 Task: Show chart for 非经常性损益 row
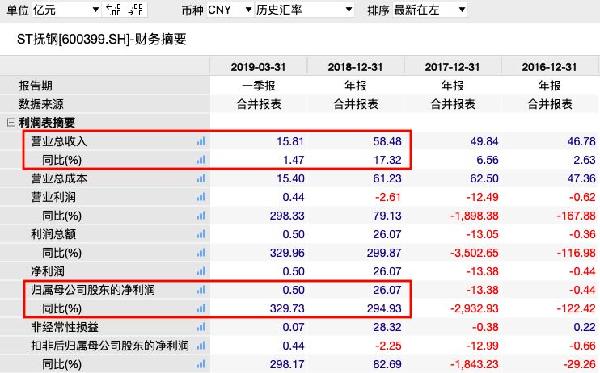pyautogui.click(x=201, y=327)
